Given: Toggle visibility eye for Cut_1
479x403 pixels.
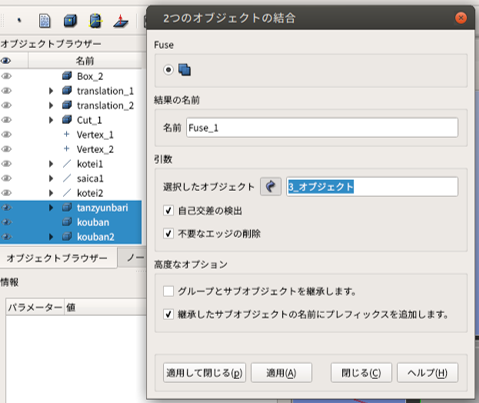Looking at the screenshot, I should [x=6, y=120].
